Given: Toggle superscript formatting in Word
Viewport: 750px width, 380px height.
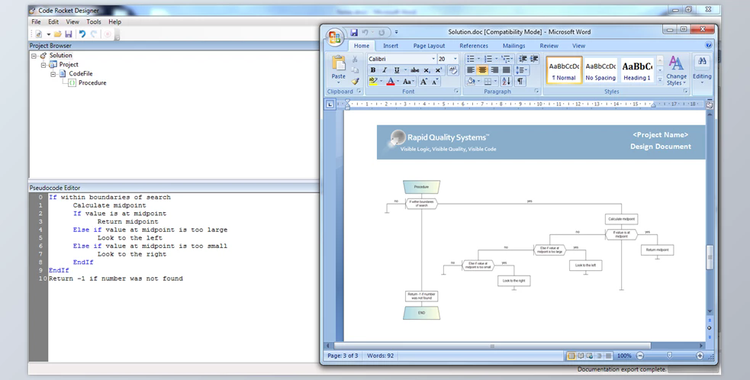Looking at the screenshot, I should [438, 70].
